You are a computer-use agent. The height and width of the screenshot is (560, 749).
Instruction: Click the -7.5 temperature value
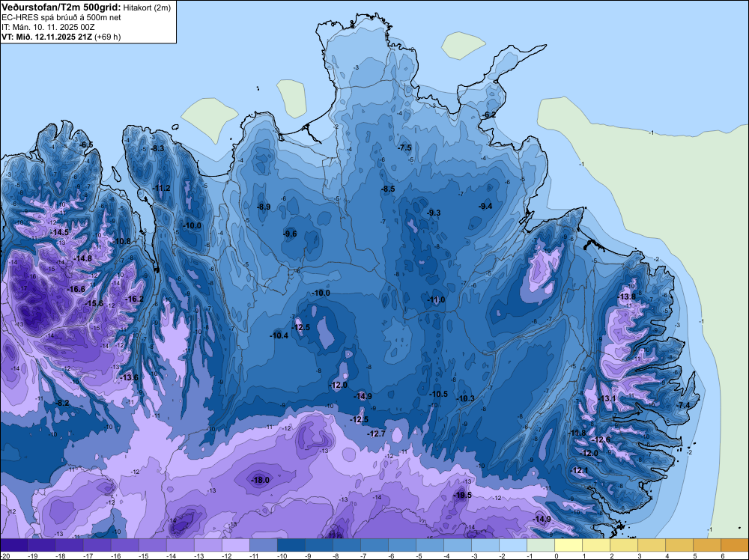(x=404, y=148)
